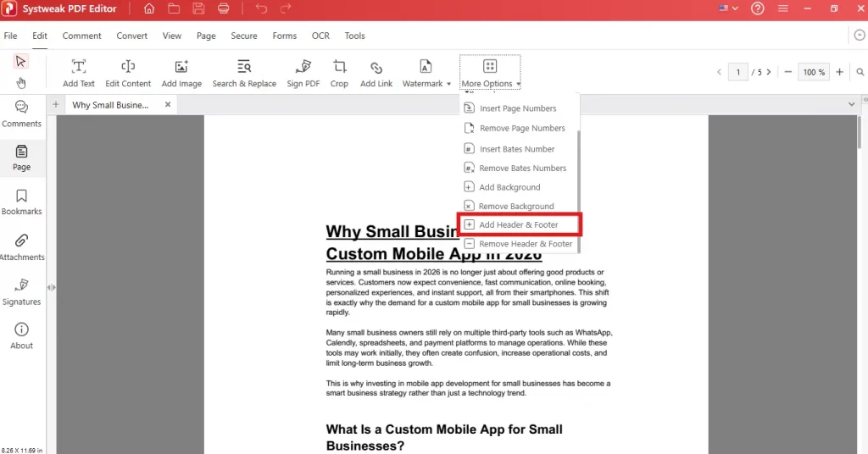Select Add Header & Footer
The image size is (868, 454).
pyautogui.click(x=519, y=224)
